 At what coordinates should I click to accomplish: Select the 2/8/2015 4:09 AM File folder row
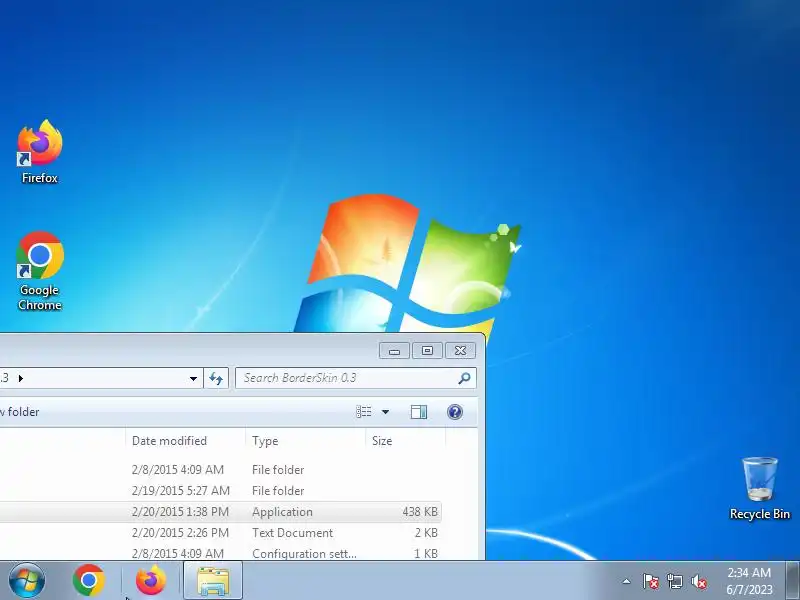click(x=220, y=469)
